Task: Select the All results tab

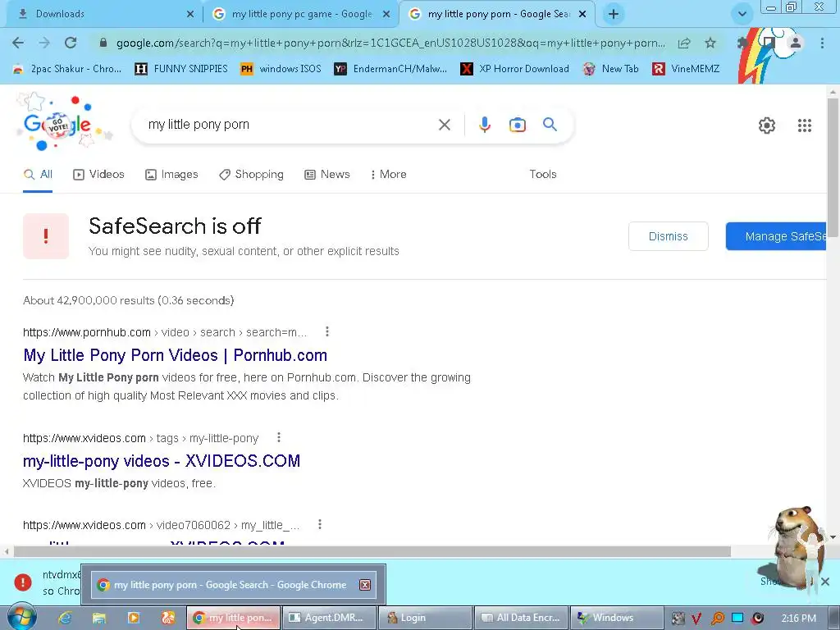Action: (38, 174)
